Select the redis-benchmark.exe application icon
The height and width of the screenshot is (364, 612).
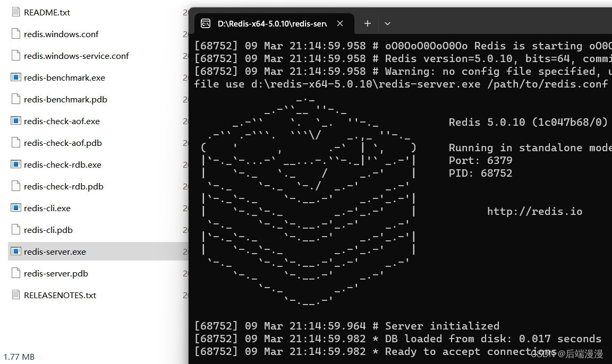point(15,77)
